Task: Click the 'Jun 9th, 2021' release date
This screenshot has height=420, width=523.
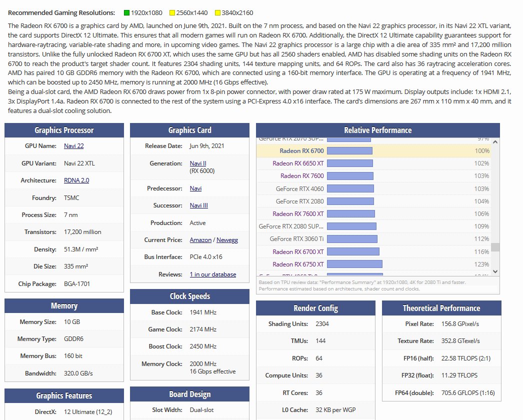Action: tap(207, 146)
